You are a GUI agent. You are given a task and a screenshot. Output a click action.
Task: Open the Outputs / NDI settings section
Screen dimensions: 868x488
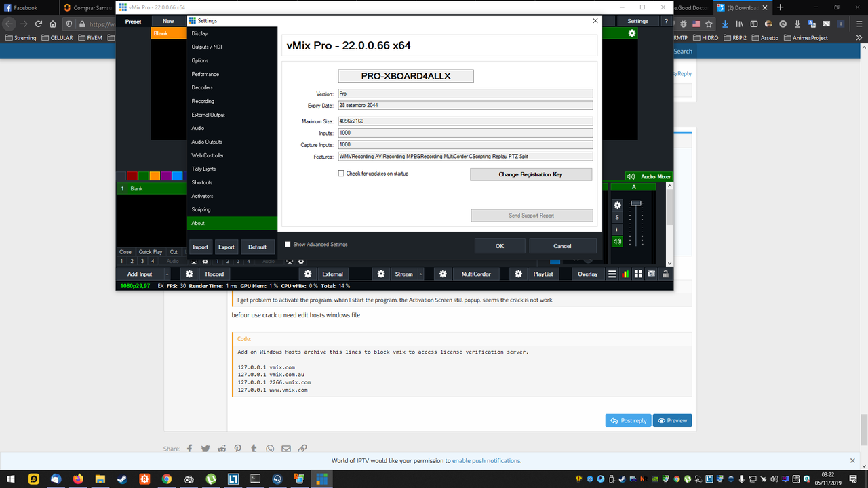click(x=233, y=47)
